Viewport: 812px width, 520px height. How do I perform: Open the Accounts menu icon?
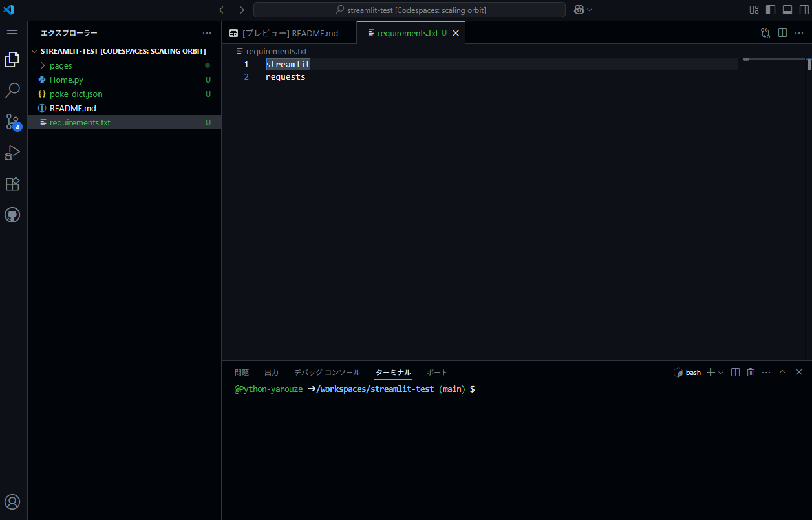click(x=12, y=502)
